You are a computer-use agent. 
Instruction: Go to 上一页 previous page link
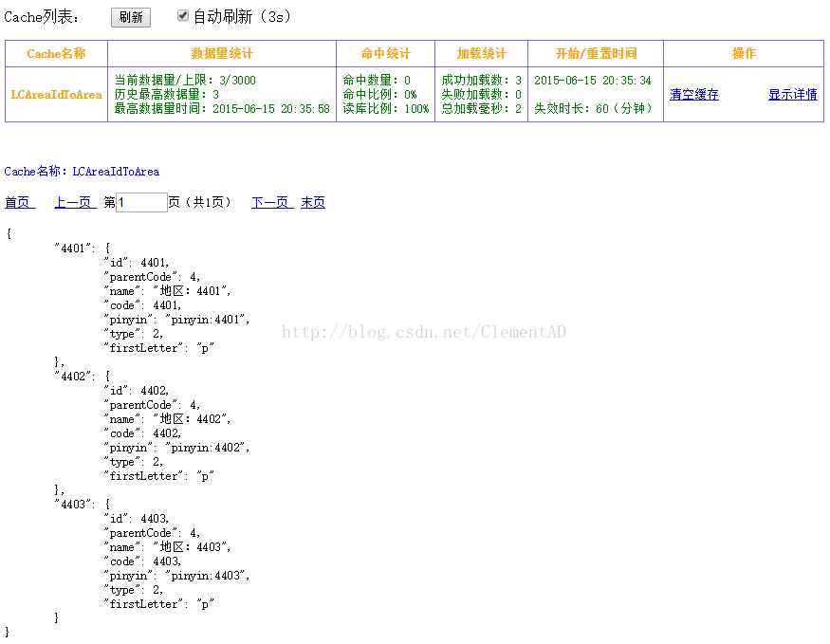point(75,202)
